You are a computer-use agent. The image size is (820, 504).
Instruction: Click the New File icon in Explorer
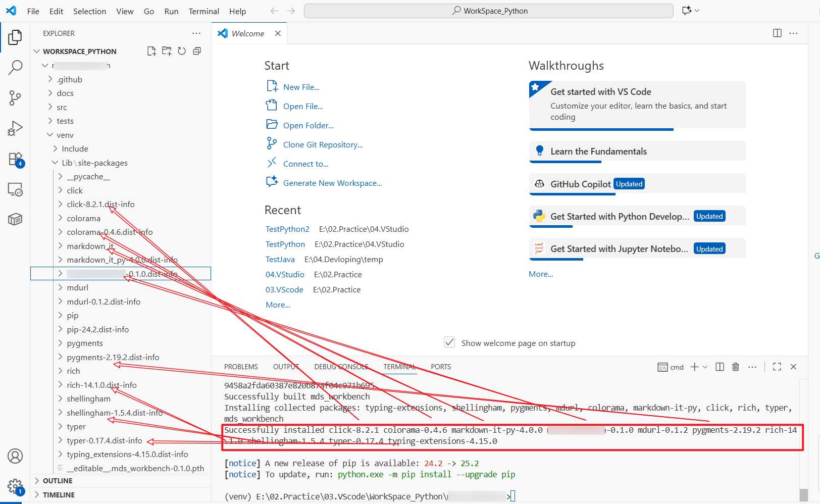[151, 51]
